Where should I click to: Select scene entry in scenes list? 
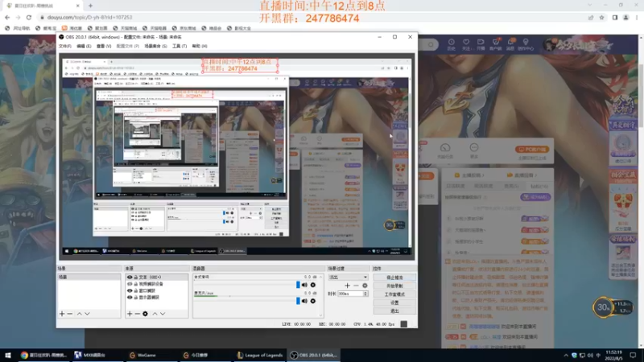tap(89, 277)
